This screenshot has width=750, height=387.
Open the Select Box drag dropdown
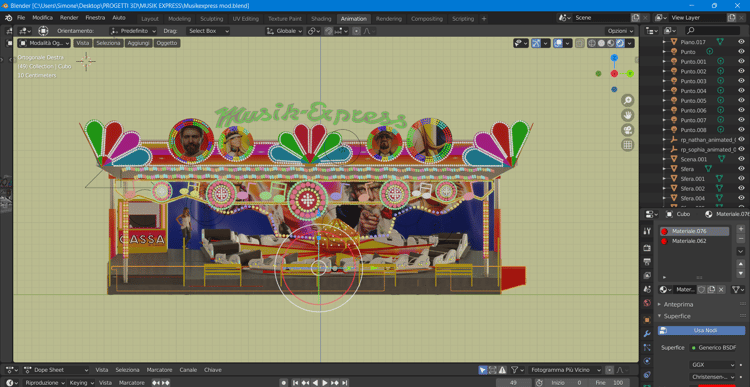pos(208,31)
